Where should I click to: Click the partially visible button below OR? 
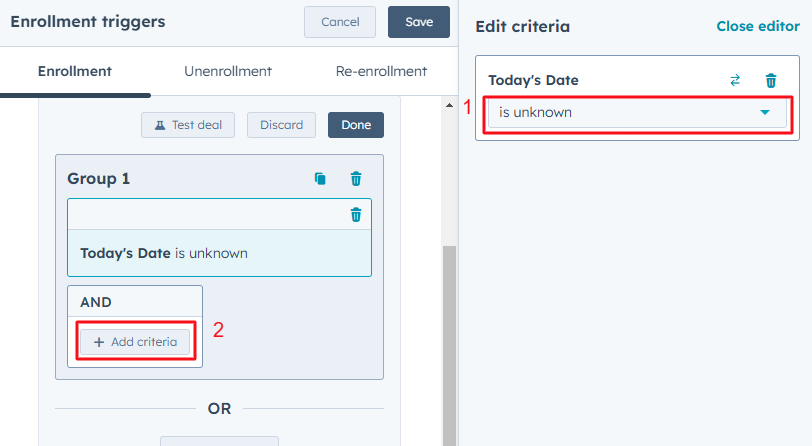tap(219, 440)
